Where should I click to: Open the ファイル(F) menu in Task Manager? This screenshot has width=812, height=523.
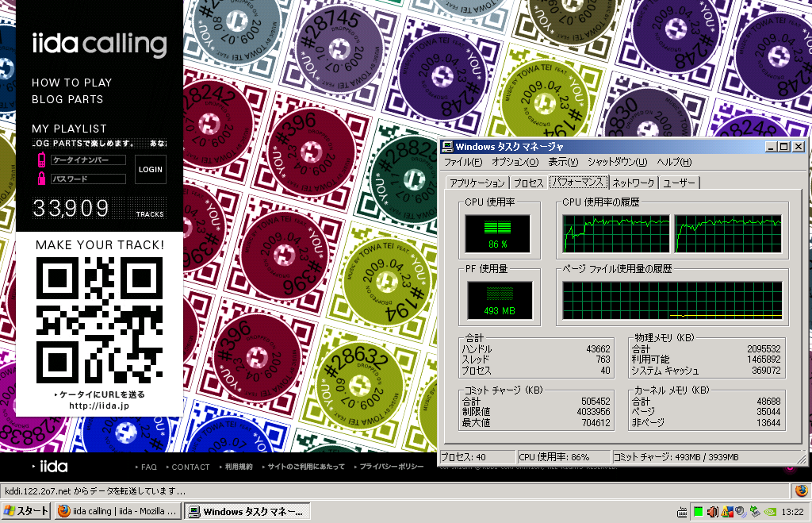tap(463, 162)
